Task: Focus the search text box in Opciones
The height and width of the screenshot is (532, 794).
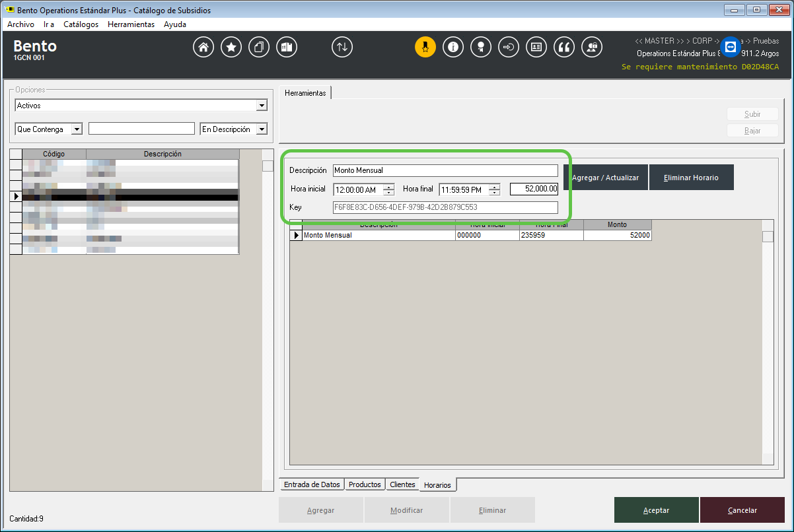Action: pyautogui.click(x=142, y=129)
